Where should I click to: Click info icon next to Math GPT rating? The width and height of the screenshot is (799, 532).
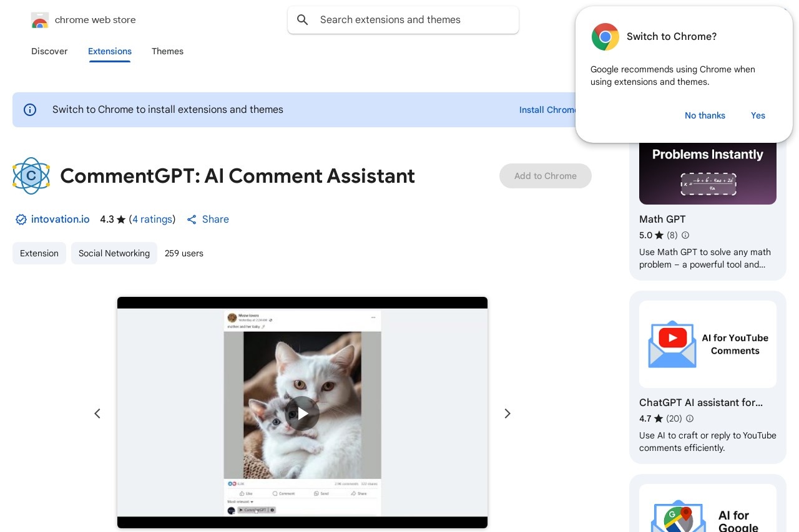(685, 235)
